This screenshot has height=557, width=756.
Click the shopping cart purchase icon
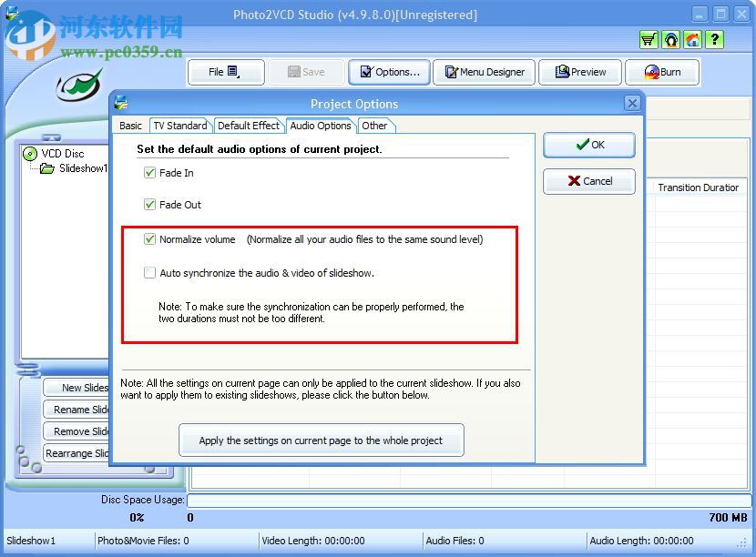point(649,39)
